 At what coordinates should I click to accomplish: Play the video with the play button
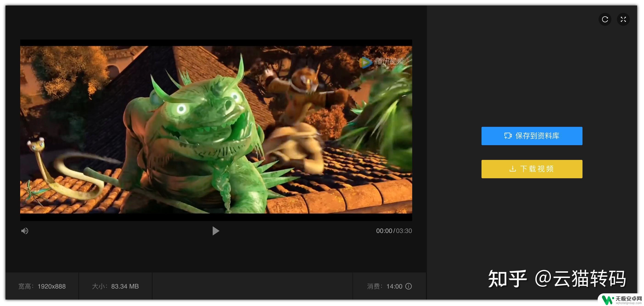216,231
